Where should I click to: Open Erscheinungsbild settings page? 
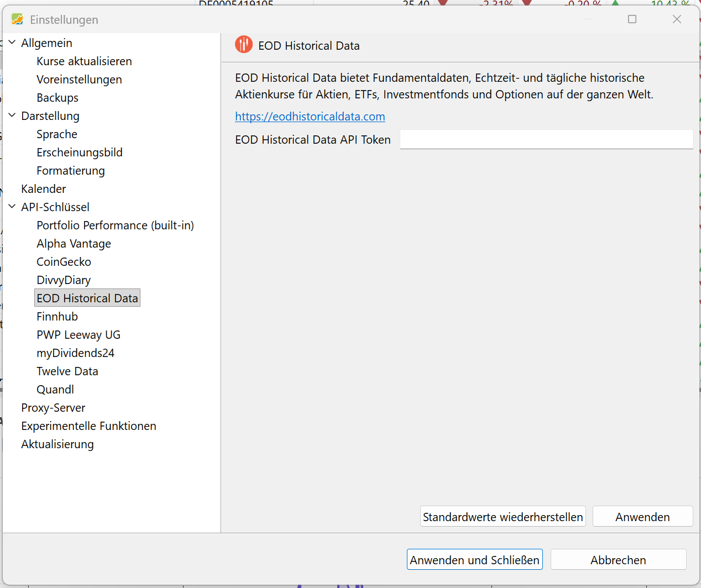coord(80,153)
